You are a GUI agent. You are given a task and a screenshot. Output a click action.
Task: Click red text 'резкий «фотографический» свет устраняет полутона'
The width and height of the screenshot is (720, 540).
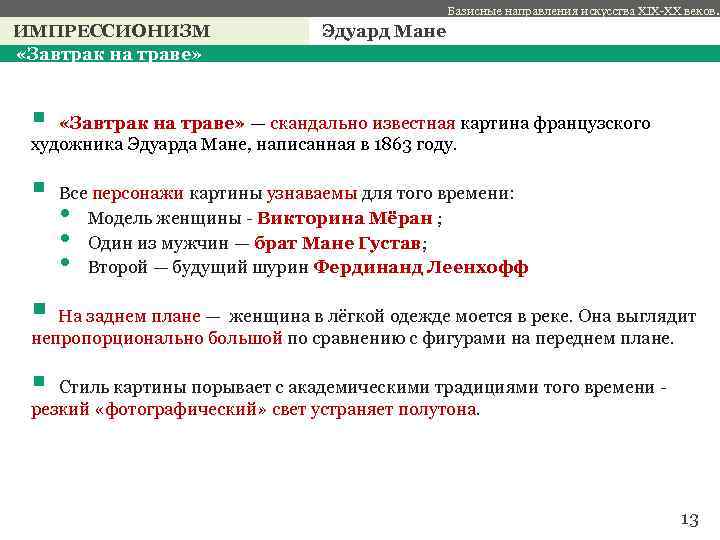(x=254, y=409)
